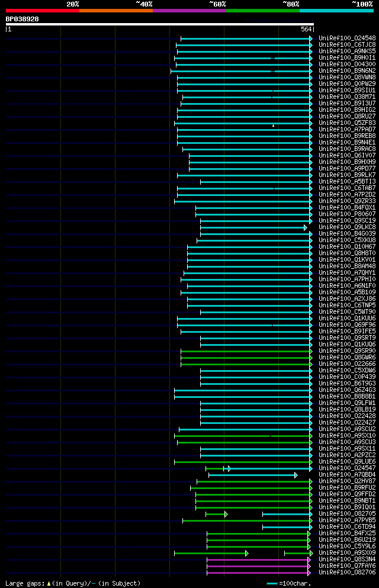Select label UniRef100_B9I3U7
The image size is (379, 588).
click(347, 103)
